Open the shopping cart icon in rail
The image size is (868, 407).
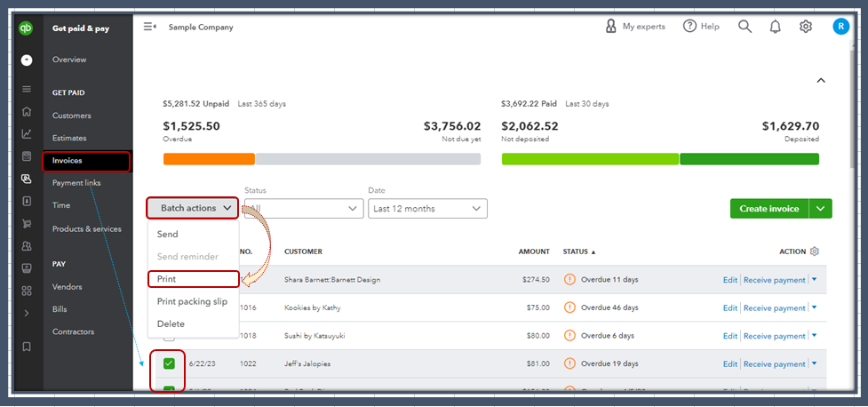pos(26,224)
